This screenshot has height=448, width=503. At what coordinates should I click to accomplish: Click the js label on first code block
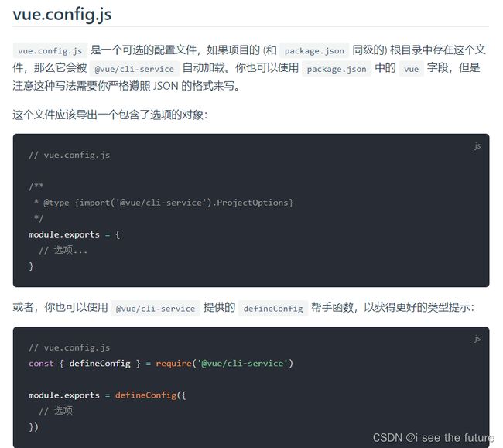pos(477,146)
